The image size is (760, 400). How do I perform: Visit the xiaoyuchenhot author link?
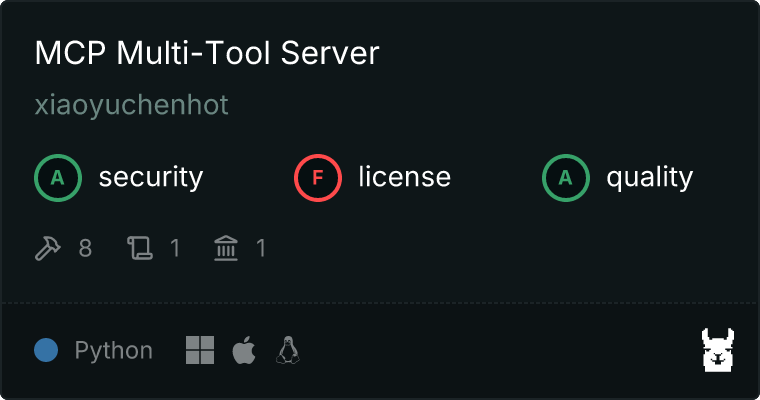[x=132, y=105]
